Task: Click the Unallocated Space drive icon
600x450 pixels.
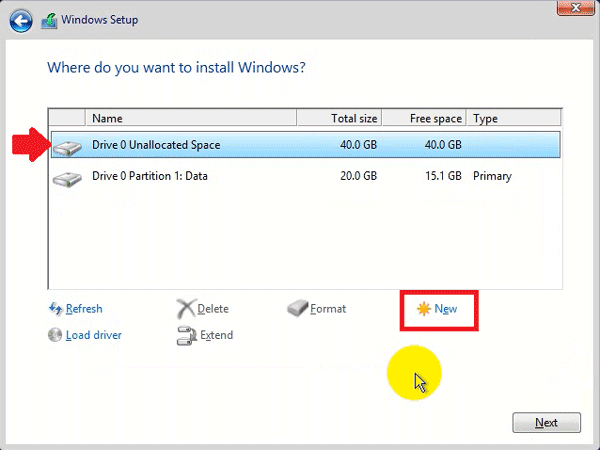Action: [x=68, y=146]
